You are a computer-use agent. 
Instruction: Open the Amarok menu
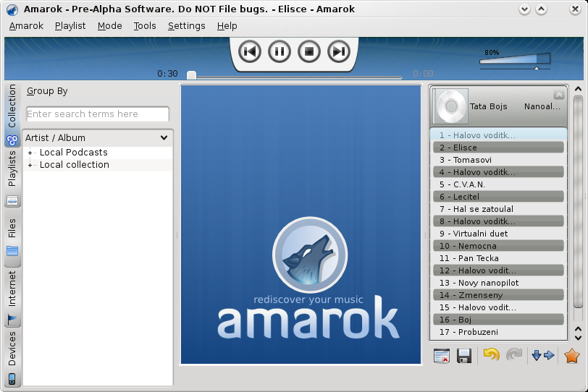click(26, 26)
